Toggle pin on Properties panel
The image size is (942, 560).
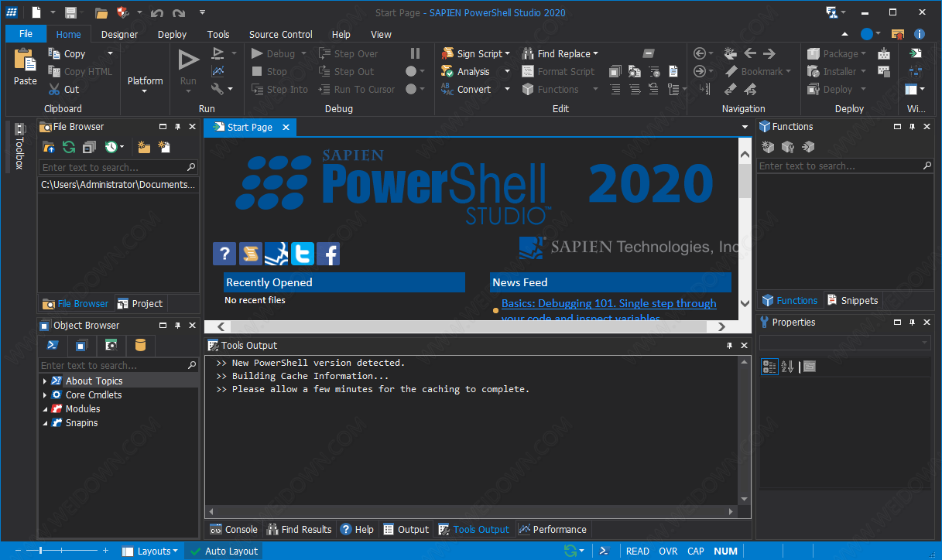(913, 323)
